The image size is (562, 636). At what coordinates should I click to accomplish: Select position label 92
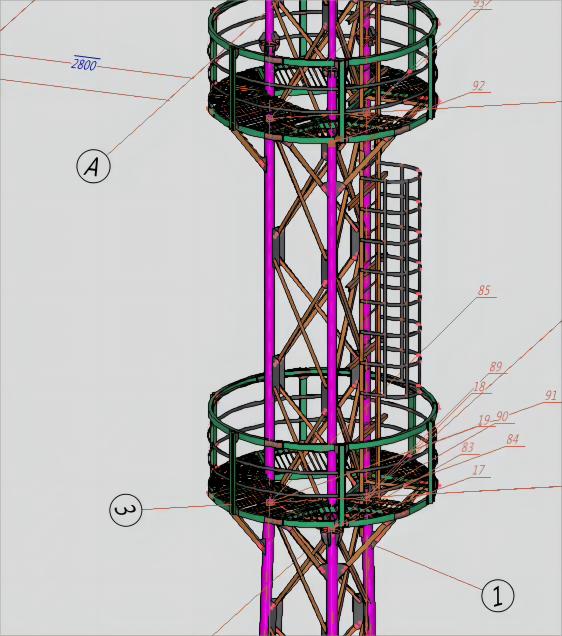478,86
